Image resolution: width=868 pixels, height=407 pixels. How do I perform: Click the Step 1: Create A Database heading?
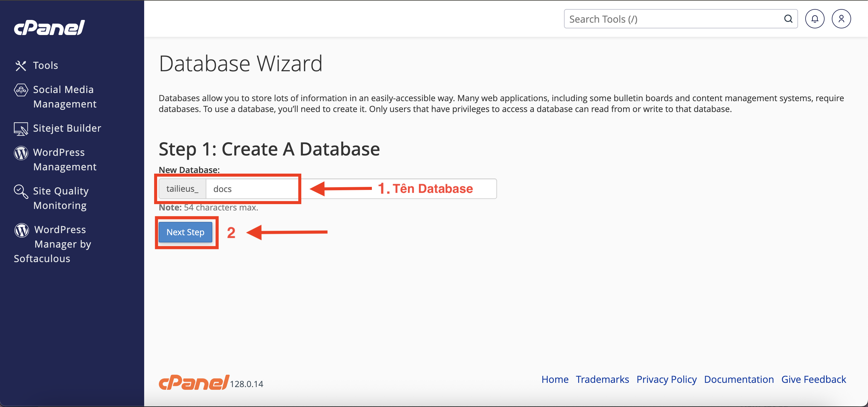(269, 149)
